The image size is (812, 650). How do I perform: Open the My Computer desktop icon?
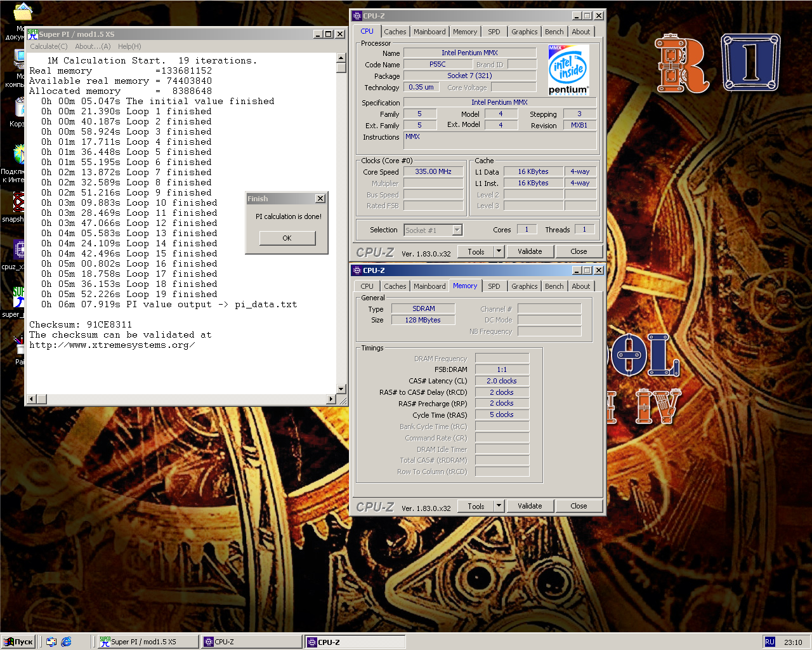point(20,59)
